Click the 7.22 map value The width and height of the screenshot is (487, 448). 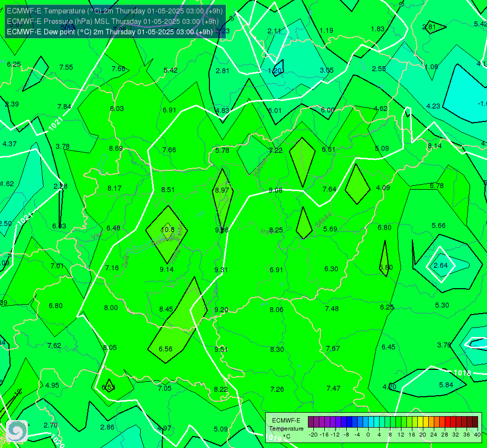[x=276, y=150]
